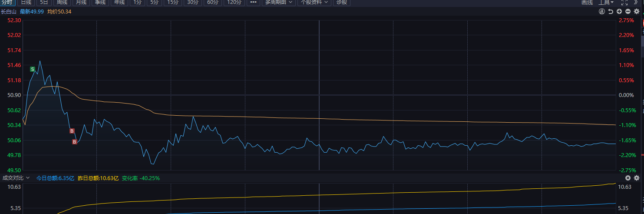Click the 均价50.34 average price text
Viewport: 644px width, 214px height.
[59, 11]
